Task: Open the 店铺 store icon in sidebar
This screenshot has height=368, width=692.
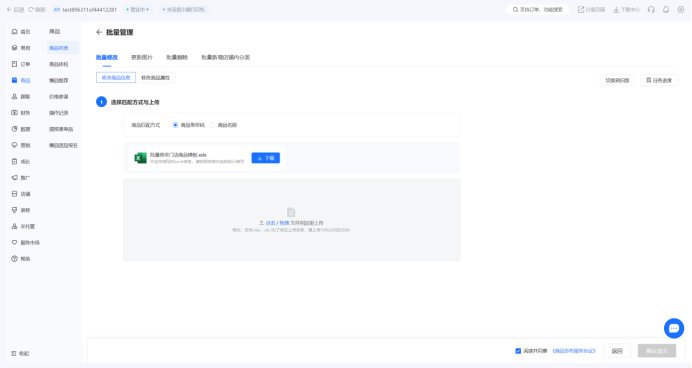Action: (15, 194)
